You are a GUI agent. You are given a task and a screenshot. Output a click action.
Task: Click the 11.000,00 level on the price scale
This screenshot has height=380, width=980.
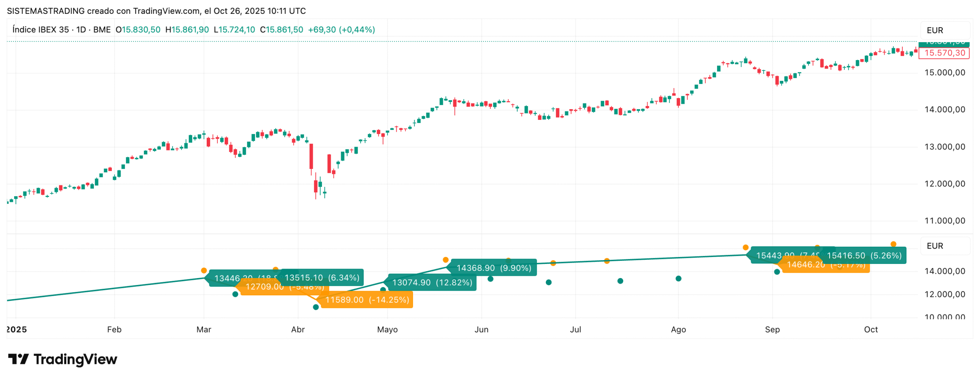click(944, 221)
